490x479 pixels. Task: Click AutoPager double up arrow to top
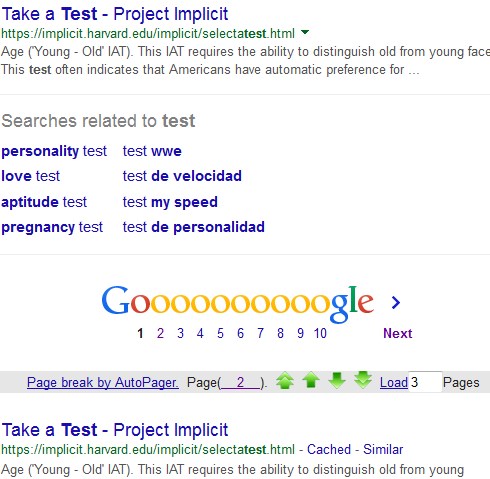click(x=285, y=381)
